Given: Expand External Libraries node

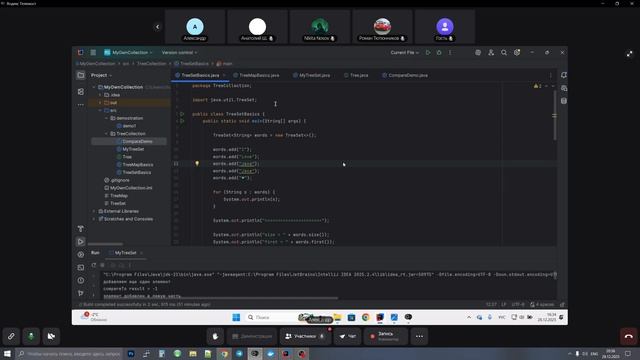Looking at the screenshot, I should click(x=94, y=211).
